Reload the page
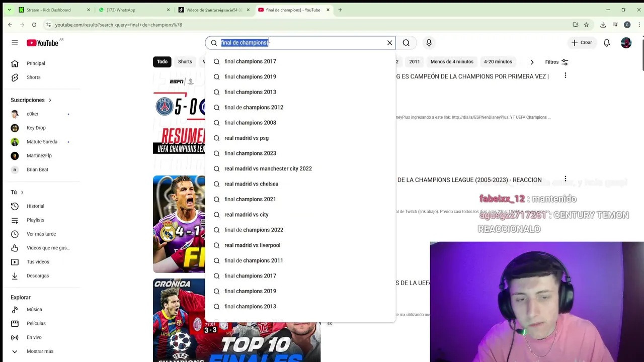Image resolution: width=644 pixels, height=362 pixels. pyautogui.click(x=34, y=25)
